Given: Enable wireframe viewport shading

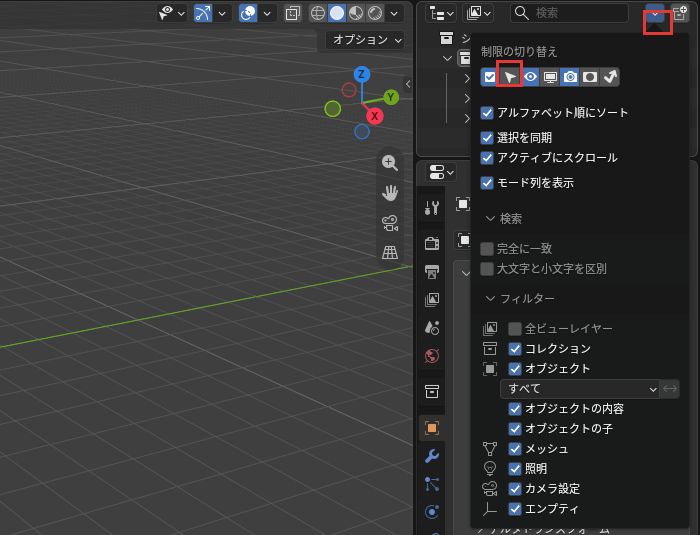Looking at the screenshot, I should click(x=318, y=13).
